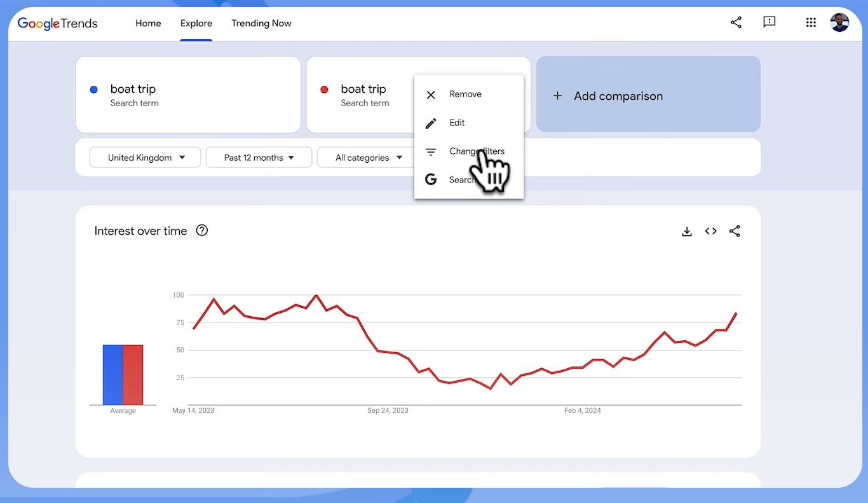Open help for Interest over time

[202, 230]
